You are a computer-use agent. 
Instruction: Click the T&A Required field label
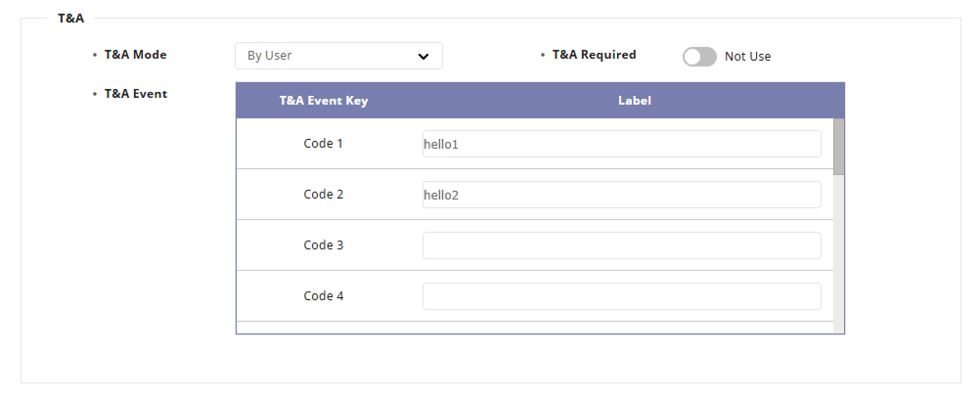[x=594, y=55]
